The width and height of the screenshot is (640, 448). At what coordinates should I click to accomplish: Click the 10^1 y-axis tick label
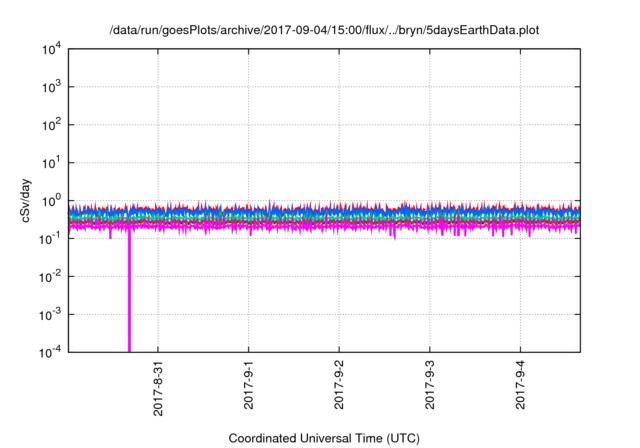tap(51, 163)
